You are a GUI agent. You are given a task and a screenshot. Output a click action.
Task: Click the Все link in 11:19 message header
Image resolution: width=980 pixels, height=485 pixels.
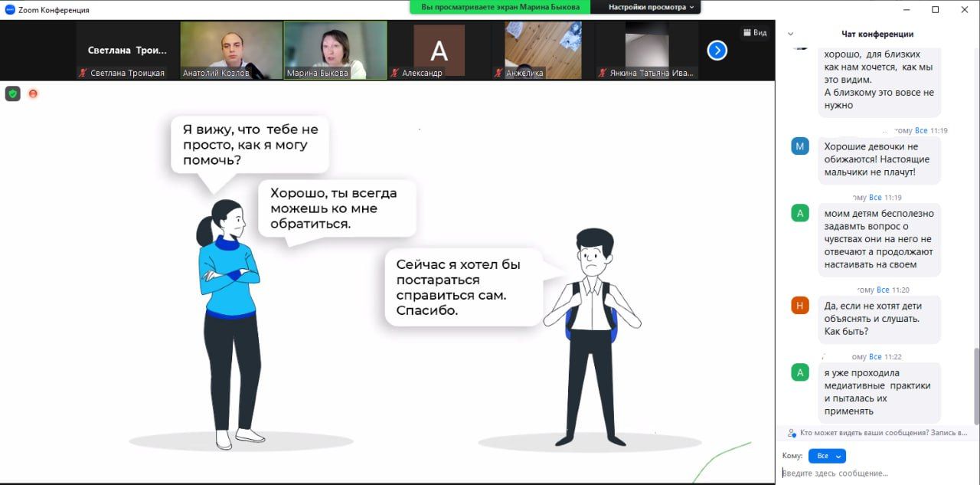click(921, 131)
